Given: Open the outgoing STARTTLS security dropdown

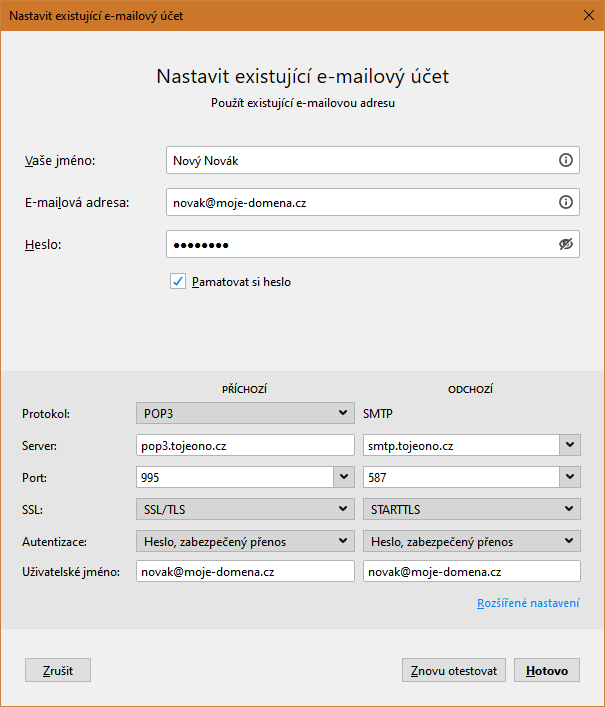Looking at the screenshot, I should [x=471, y=510].
